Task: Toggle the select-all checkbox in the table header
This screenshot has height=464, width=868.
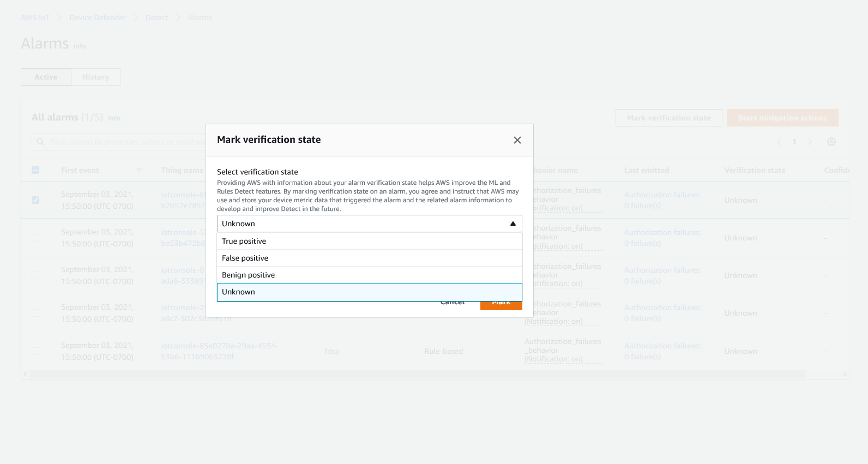Action: tap(35, 170)
